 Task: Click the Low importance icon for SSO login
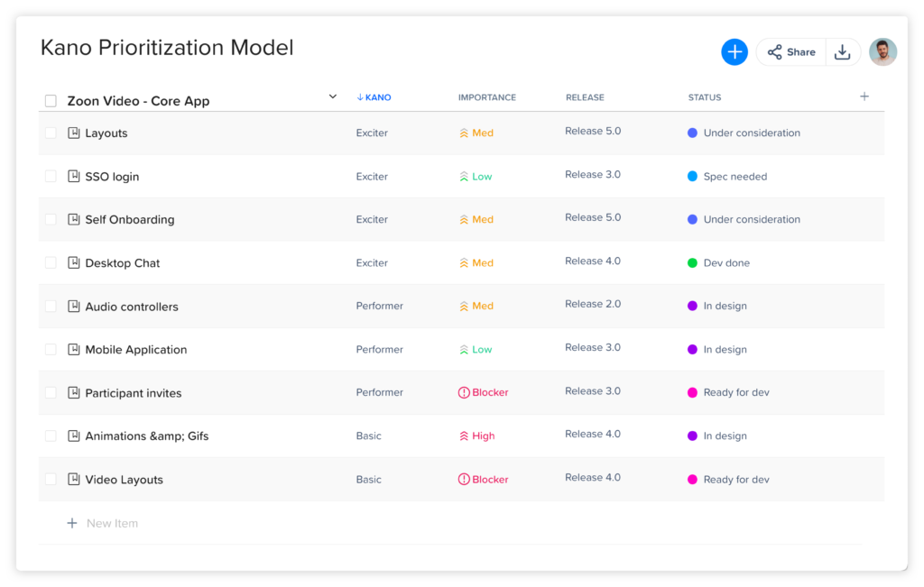[464, 177]
